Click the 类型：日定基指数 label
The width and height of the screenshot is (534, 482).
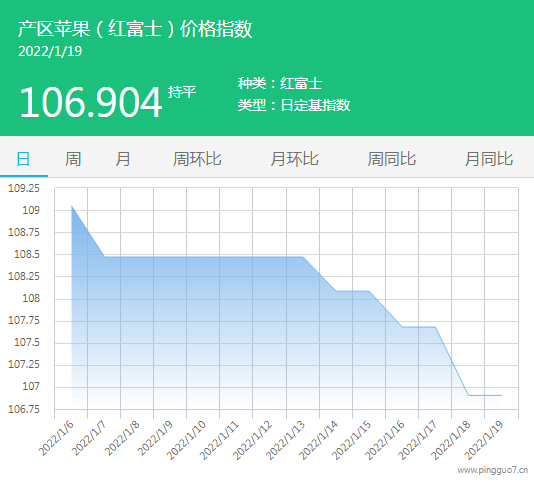294,105
